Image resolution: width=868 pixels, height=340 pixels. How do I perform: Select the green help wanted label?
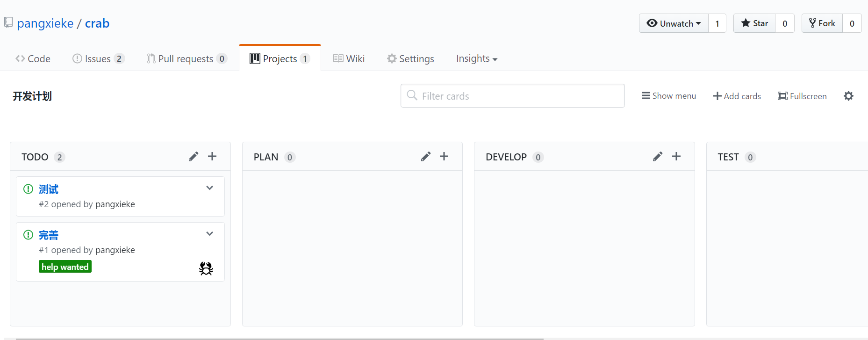[x=65, y=267]
